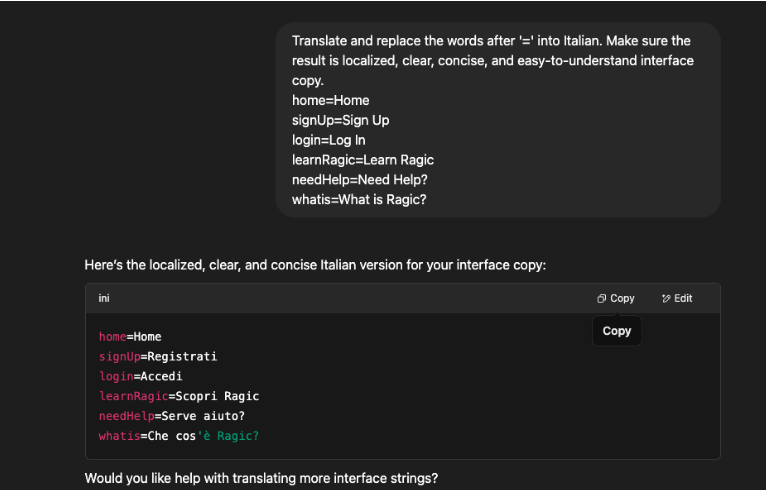Click the Copy text label on code block
Viewport: 766px width, 490px height.
tap(622, 298)
